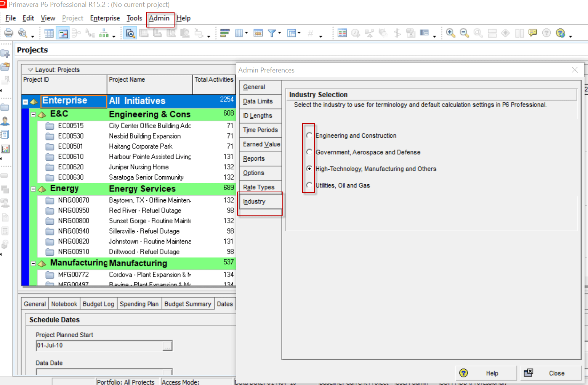Select the EC00610 Harbour Pointe row
588x385 pixels.
click(x=136, y=157)
